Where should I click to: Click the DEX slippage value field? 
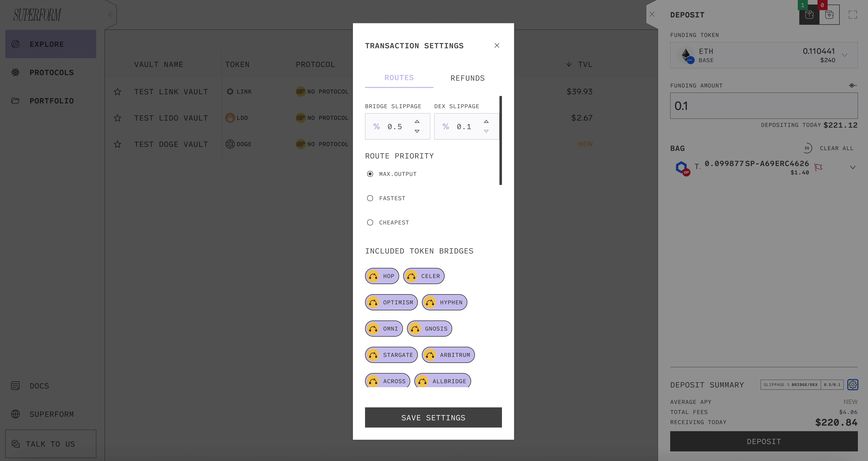(466, 126)
